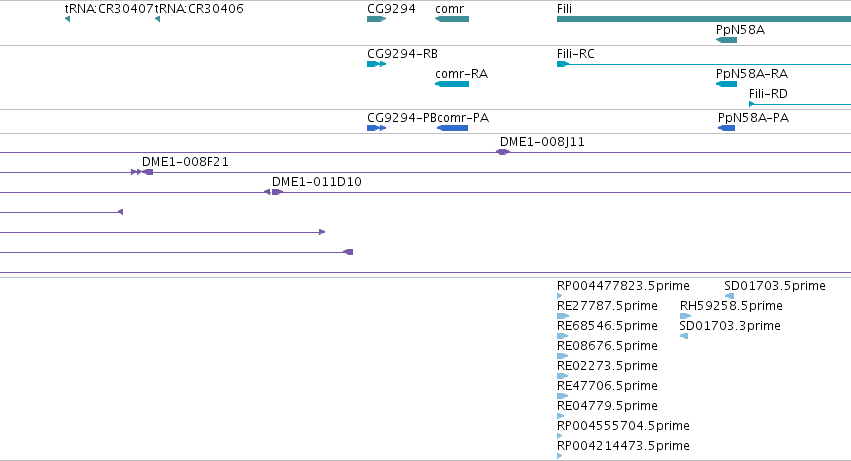Image resolution: width=851 pixels, height=461 pixels.
Task: Select the Fili-RC transcript start glyph
Action: pyautogui.click(x=563, y=64)
